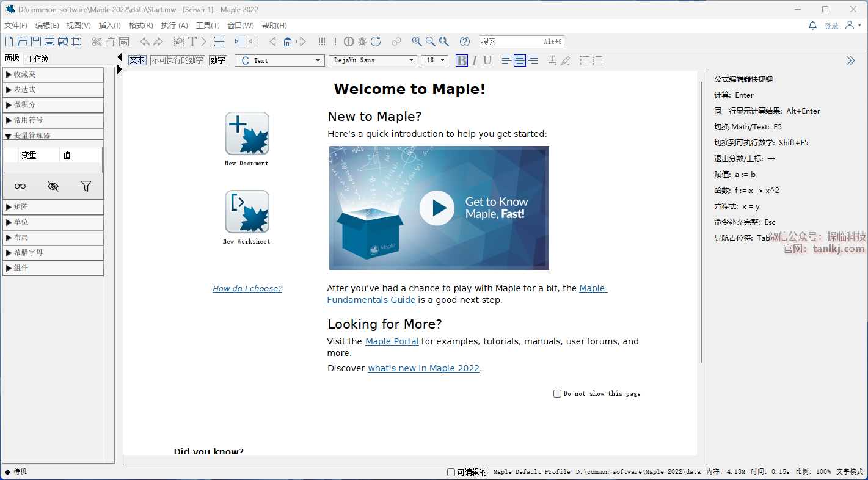Open the Maple Portal link
This screenshot has height=480, width=868.
tap(392, 341)
